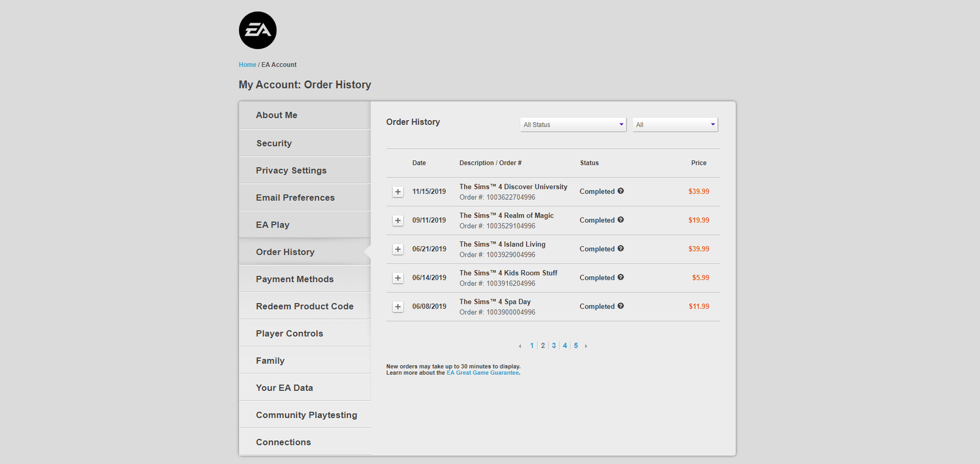The width and height of the screenshot is (980, 464).
Task: Go to page 3 of orders
Action: tap(554, 346)
